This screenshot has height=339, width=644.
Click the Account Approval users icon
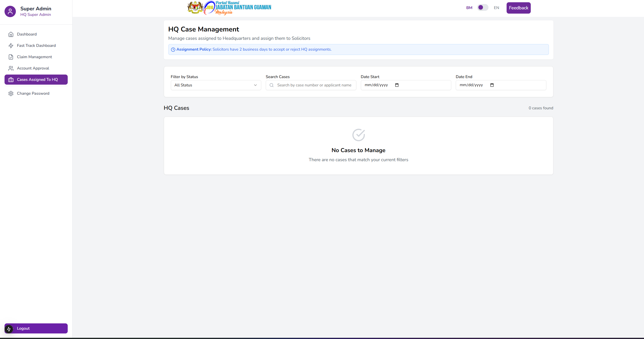pos(11,68)
